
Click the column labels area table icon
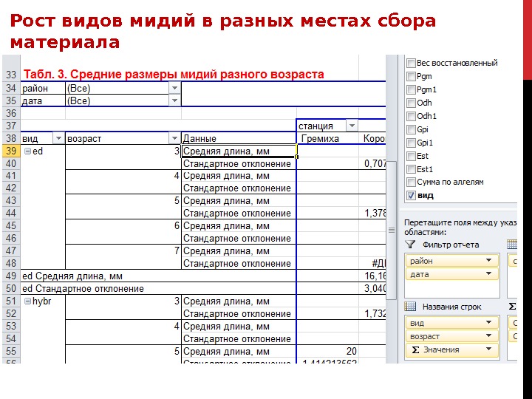point(511,245)
